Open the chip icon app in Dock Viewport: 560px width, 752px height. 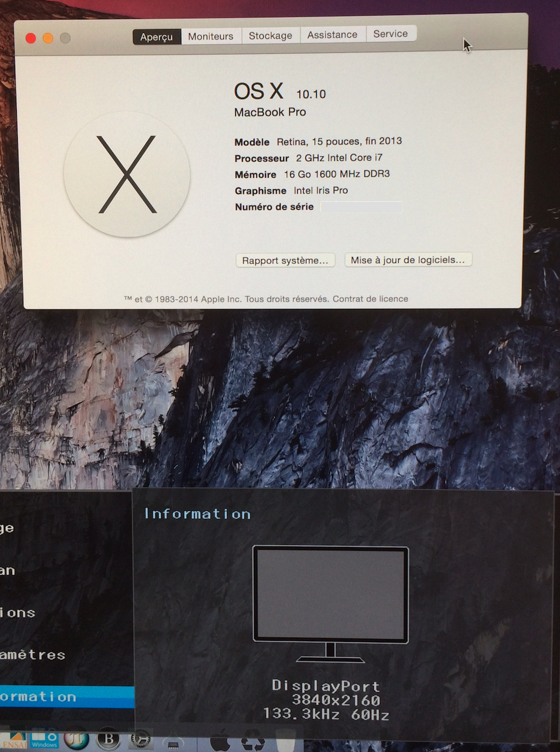click(173, 743)
